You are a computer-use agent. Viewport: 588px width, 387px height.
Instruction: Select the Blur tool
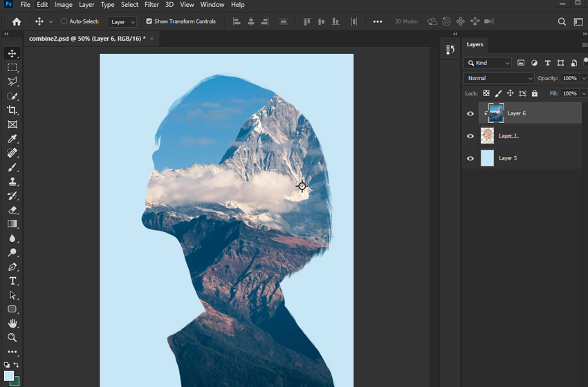coord(12,238)
